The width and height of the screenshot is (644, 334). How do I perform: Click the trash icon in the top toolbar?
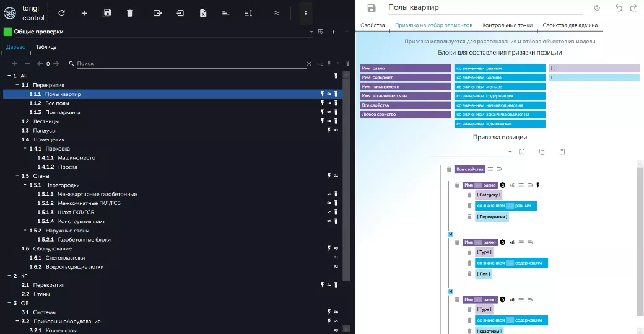pyautogui.click(x=129, y=13)
